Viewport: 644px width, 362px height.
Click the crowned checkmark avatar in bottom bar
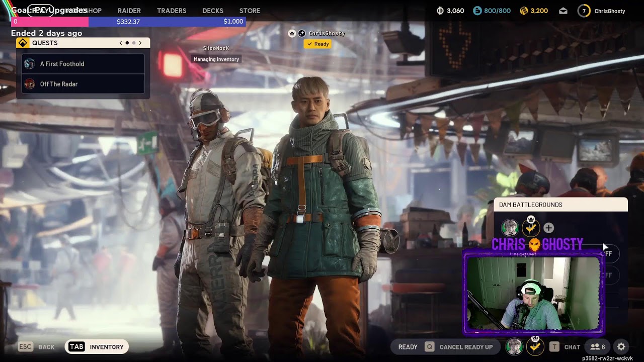535,346
